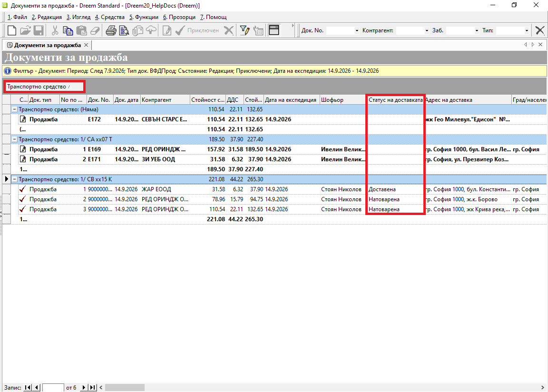
Task: Print using the printer icon
Action: (111, 30)
